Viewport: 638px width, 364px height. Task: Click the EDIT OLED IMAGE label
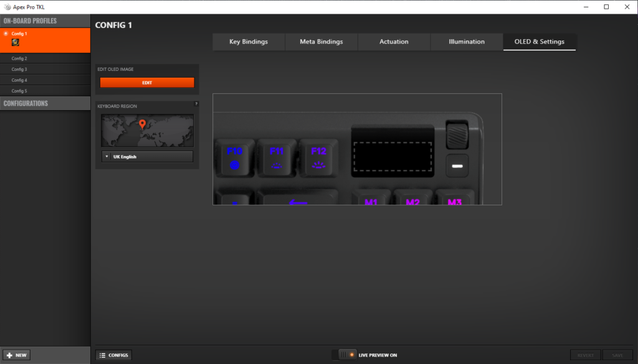coord(115,69)
